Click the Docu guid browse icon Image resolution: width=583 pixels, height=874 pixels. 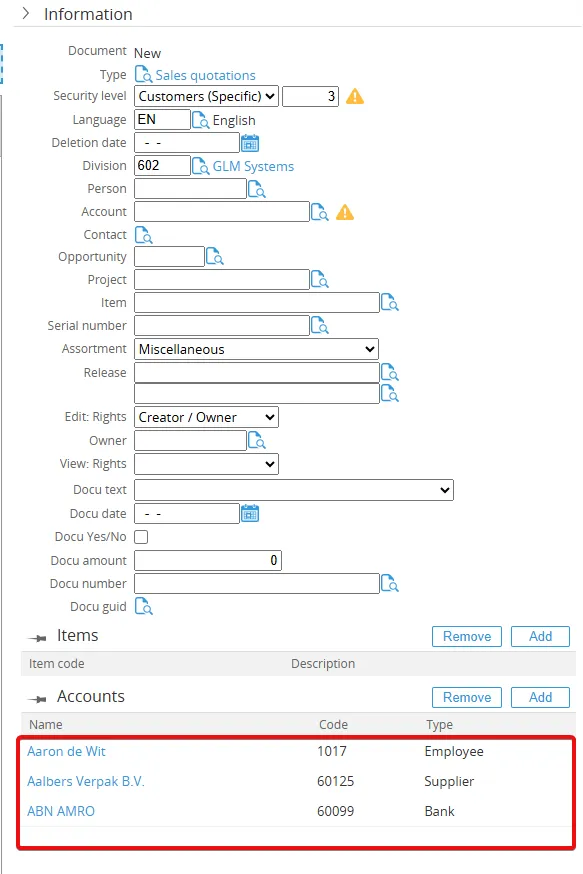click(x=144, y=606)
